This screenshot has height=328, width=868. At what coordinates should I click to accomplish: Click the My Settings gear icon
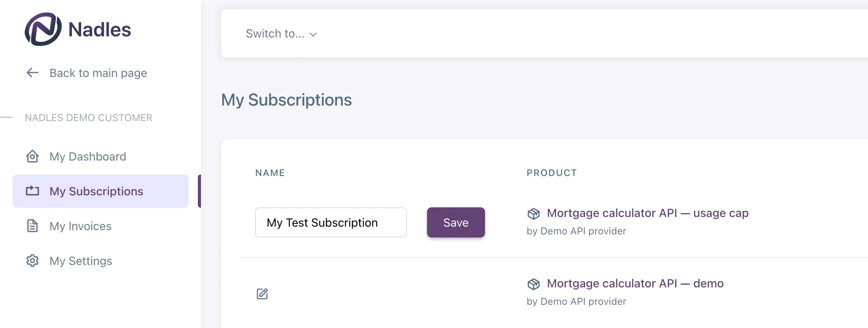click(32, 261)
